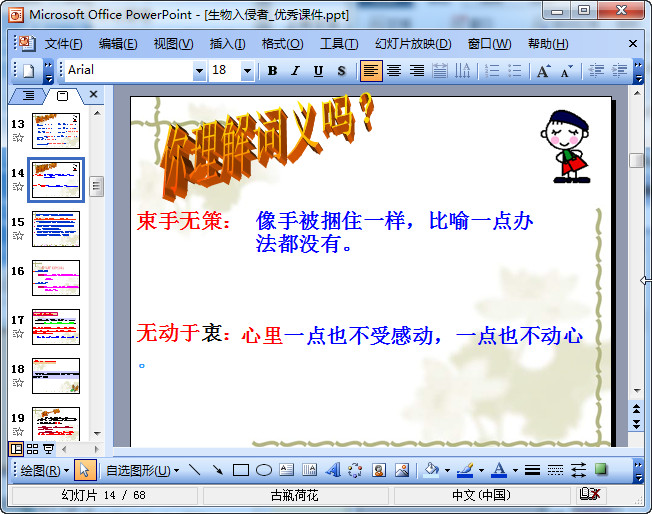Viewport: 652px width, 514px height.
Task: Click the 绘图 Draw button
Action: tap(45, 470)
